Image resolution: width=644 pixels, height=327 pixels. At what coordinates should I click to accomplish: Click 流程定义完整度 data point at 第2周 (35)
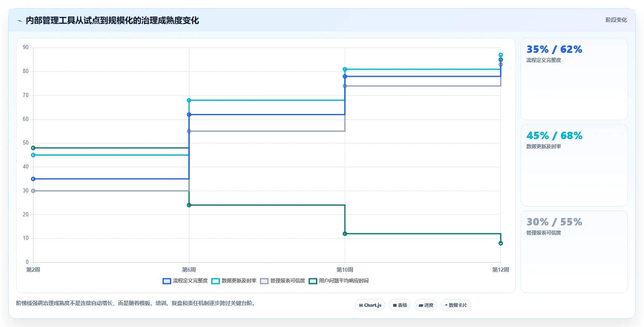click(x=33, y=179)
